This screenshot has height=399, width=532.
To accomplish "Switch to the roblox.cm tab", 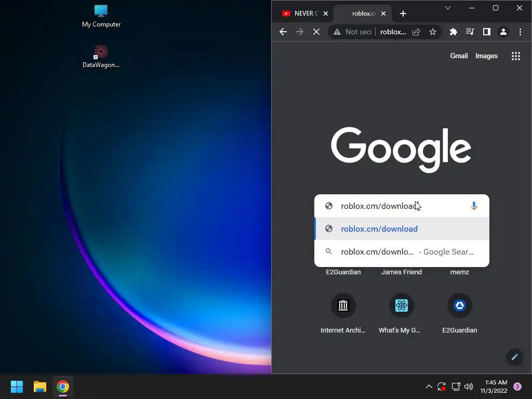I will coord(363,14).
